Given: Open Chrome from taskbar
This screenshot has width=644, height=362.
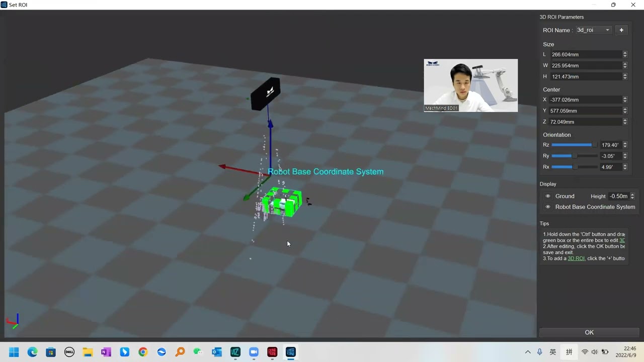Looking at the screenshot, I should (x=143, y=352).
